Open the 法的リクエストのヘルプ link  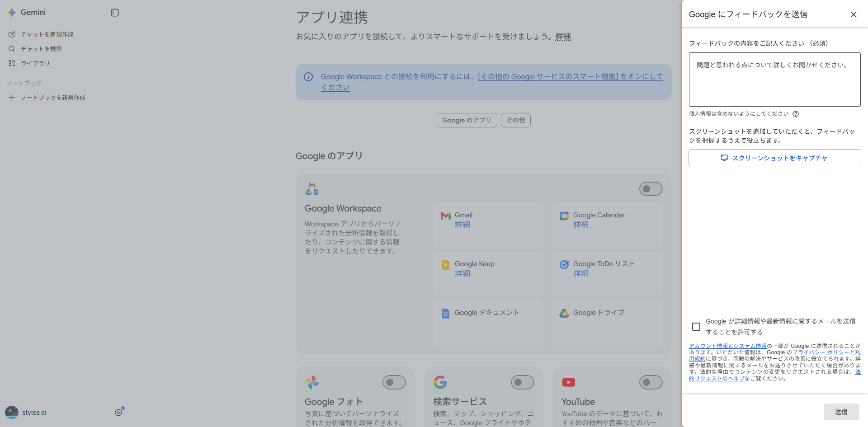[x=717, y=379]
